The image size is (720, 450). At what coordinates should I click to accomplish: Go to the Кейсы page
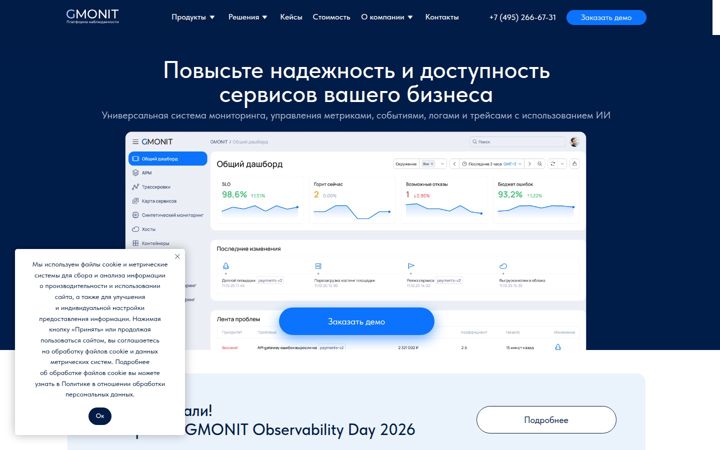pos(291,17)
